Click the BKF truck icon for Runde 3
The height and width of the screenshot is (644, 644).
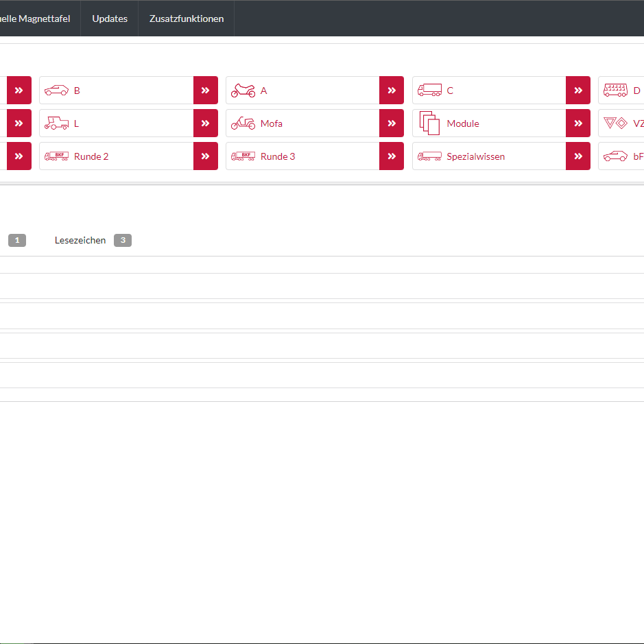click(x=243, y=156)
